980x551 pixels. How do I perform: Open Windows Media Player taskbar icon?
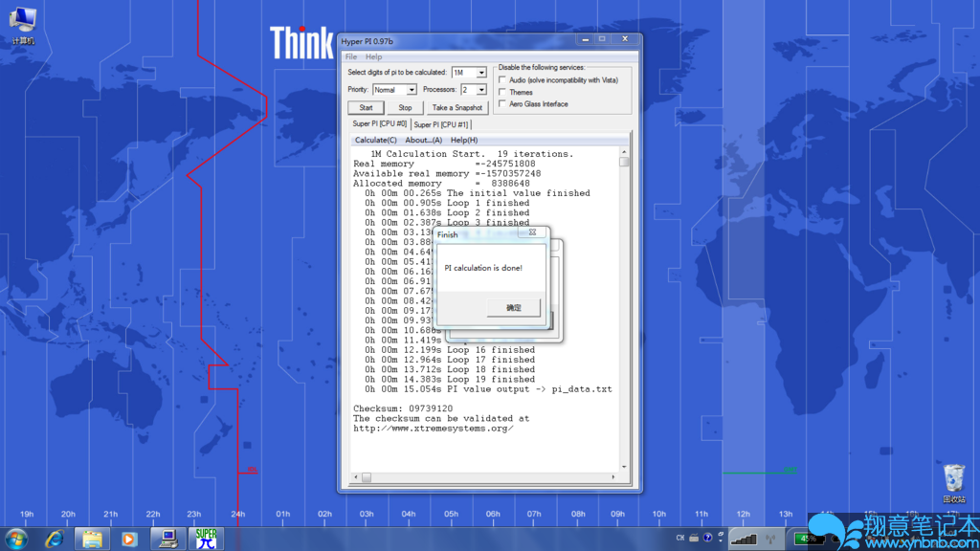tap(129, 539)
